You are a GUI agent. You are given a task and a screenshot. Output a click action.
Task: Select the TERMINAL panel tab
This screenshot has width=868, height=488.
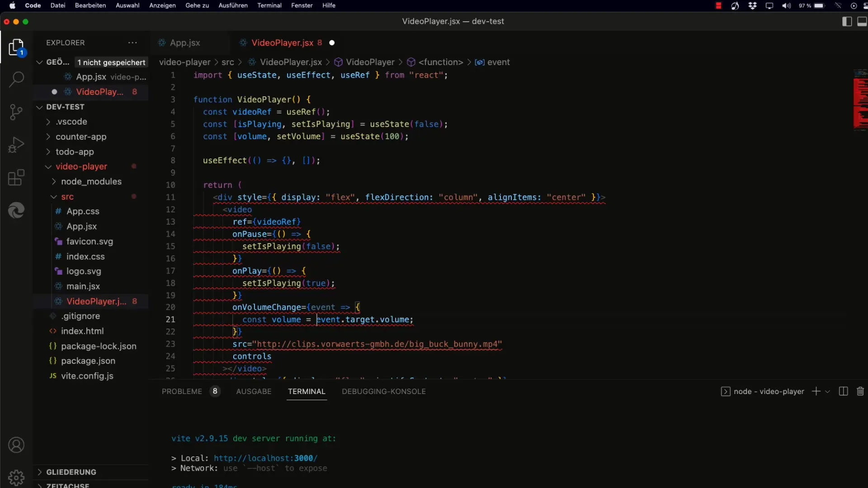307,391
